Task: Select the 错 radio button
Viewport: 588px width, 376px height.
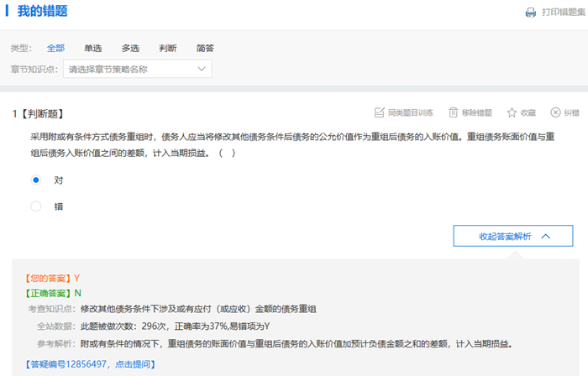Action: click(x=36, y=206)
